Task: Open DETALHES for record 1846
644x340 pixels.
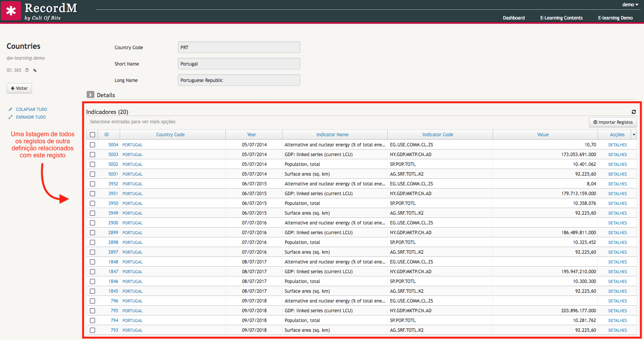Action: (x=617, y=281)
